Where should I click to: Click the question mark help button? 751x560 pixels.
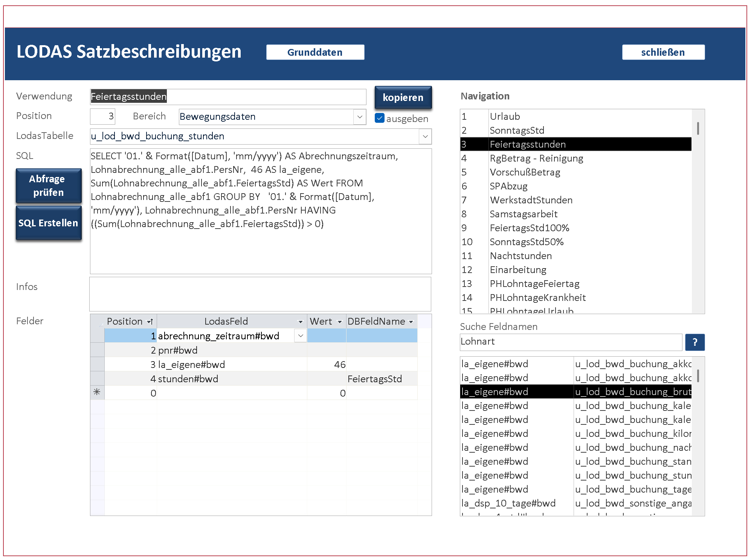tap(695, 342)
